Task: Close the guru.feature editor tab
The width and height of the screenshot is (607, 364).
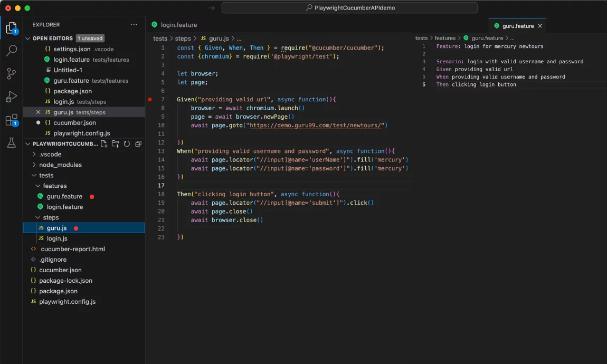Action: pyautogui.click(x=540, y=26)
